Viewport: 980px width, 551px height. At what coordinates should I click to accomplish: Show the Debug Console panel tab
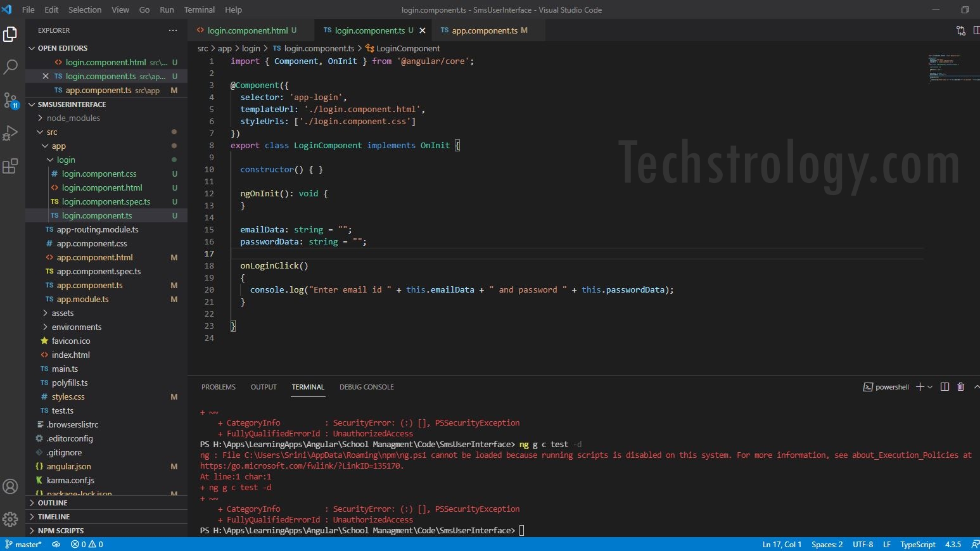[367, 387]
